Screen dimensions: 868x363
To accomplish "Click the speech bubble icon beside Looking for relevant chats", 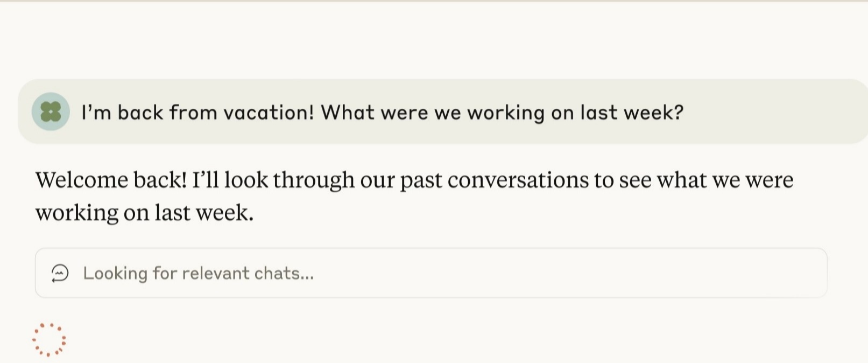I will pos(60,273).
